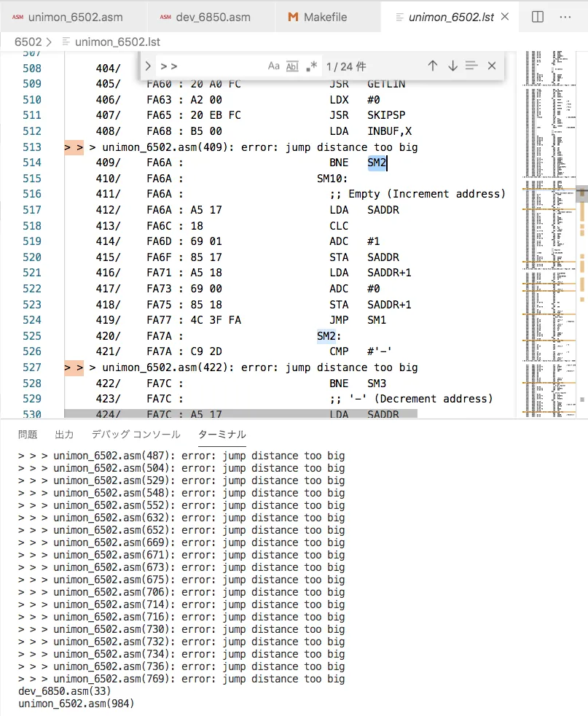Click the minimap overview
Screen dimensions: 588x716
coord(549,234)
